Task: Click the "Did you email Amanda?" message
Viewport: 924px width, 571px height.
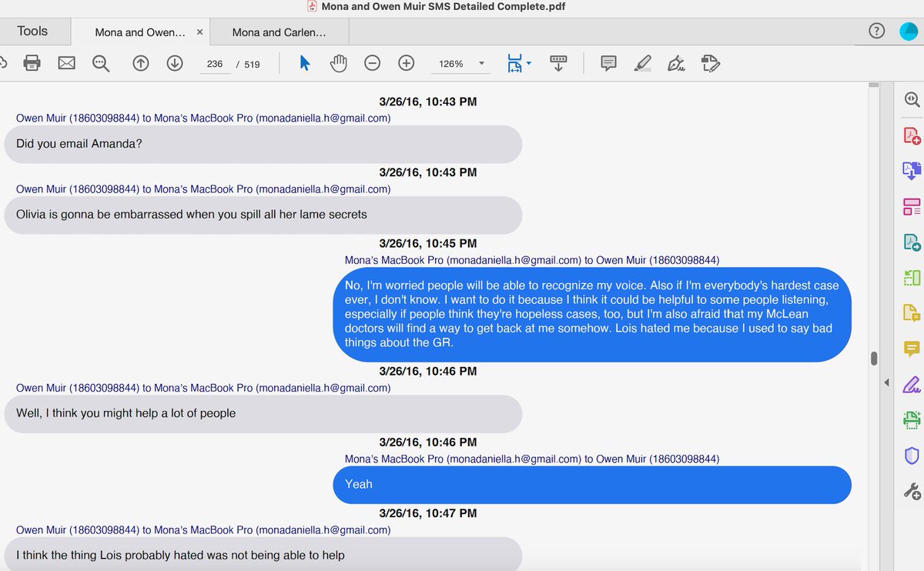Action: [263, 144]
